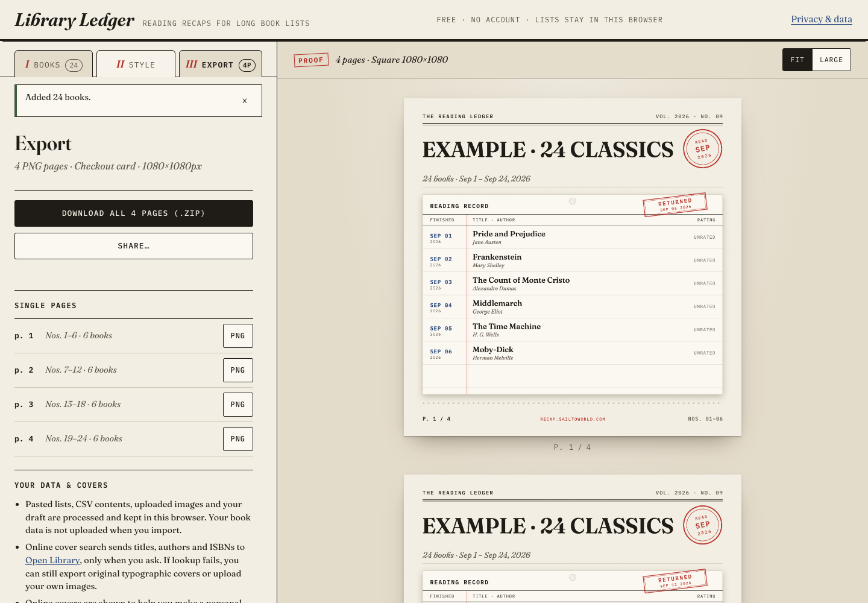The width and height of the screenshot is (868, 603).
Task: Click the 'Moby-Dick' row title
Action: (493, 350)
